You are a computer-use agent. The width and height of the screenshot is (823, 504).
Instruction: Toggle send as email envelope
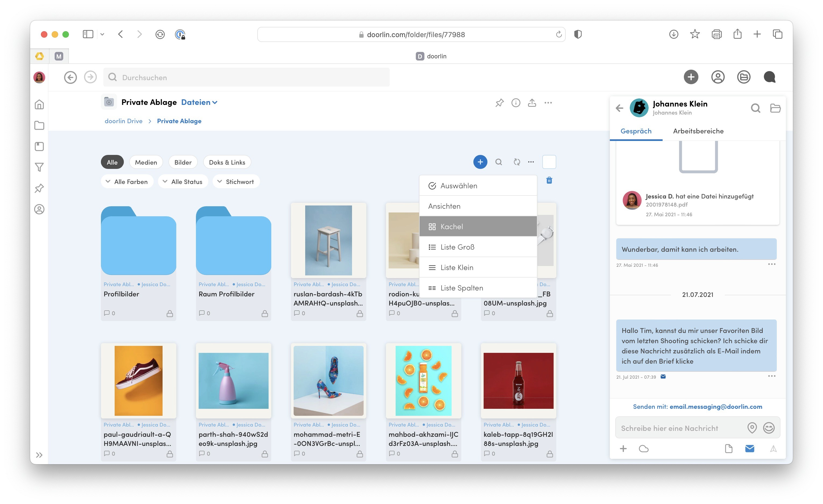pyautogui.click(x=750, y=448)
